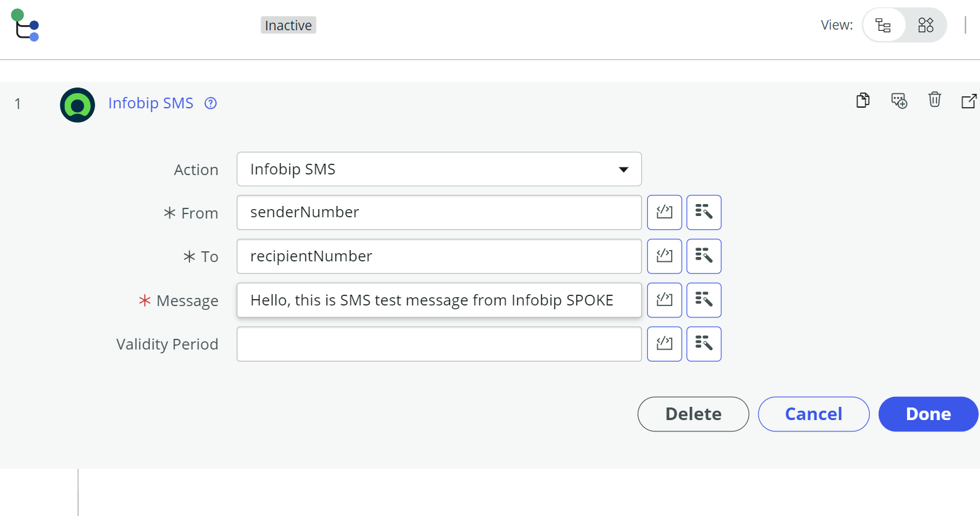Switch to the tree list view
980x524 pixels.
[x=884, y=25]
